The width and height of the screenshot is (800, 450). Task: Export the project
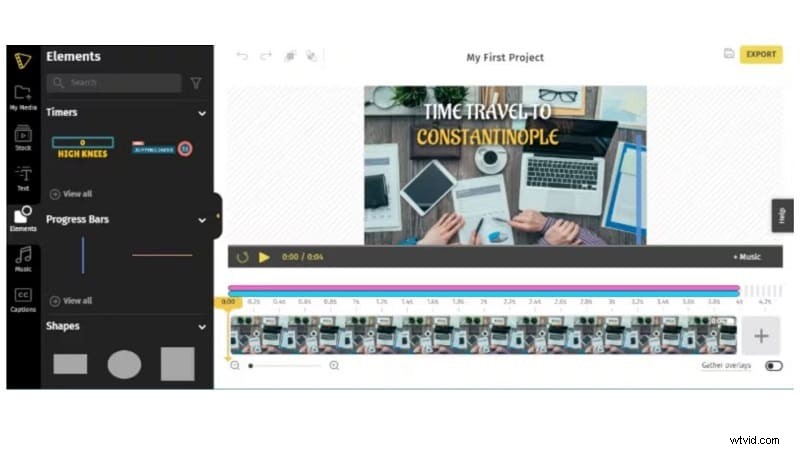(761, 54)
